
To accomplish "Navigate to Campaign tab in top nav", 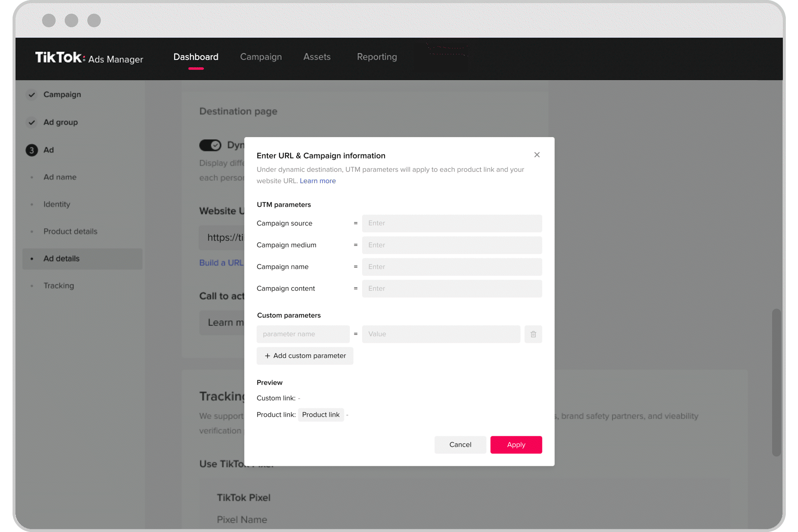I will 261,57.
